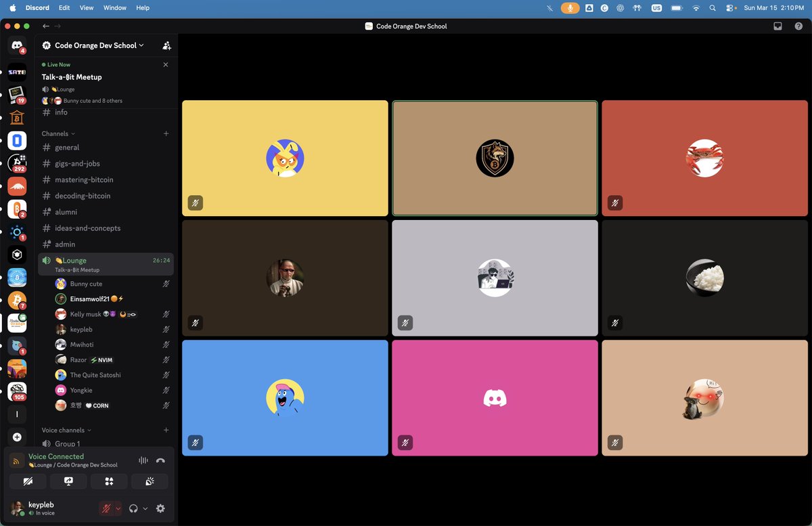Open the server with 292 badge
This screenshot has width=812, height=526.
tap(17, 163)
